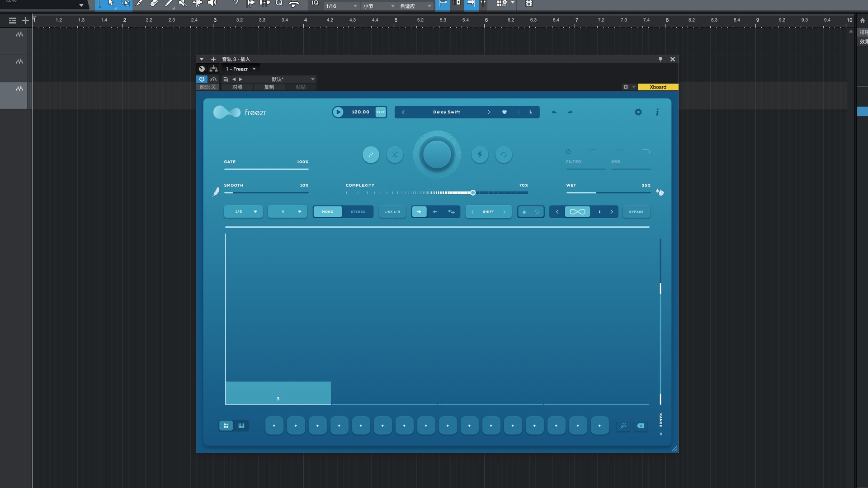Click the dotted diagonal round button
The height and width of the screenshot is (488, 868).
(371, 155)
